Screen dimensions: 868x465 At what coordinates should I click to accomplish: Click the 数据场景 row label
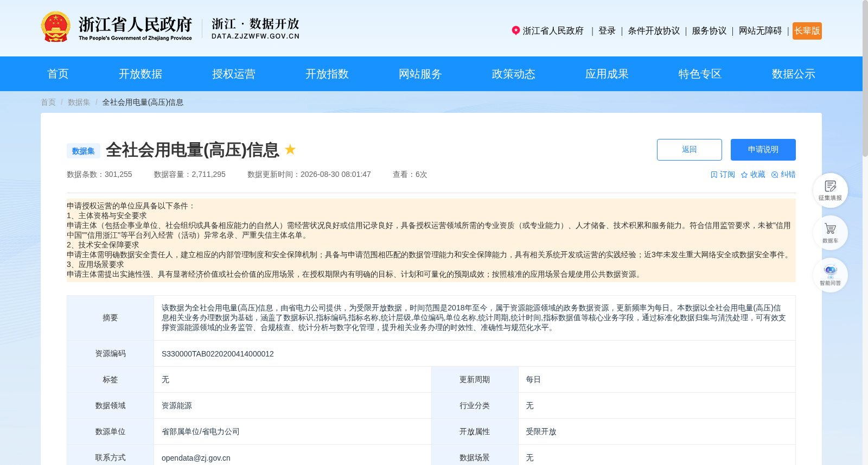point(475,458)
